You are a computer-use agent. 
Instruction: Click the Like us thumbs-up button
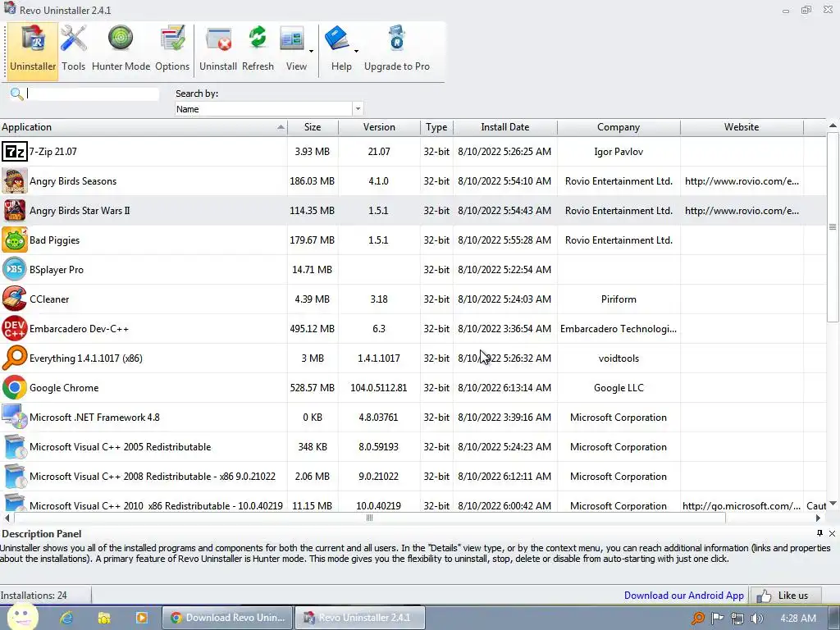click(x=785, y=596)
